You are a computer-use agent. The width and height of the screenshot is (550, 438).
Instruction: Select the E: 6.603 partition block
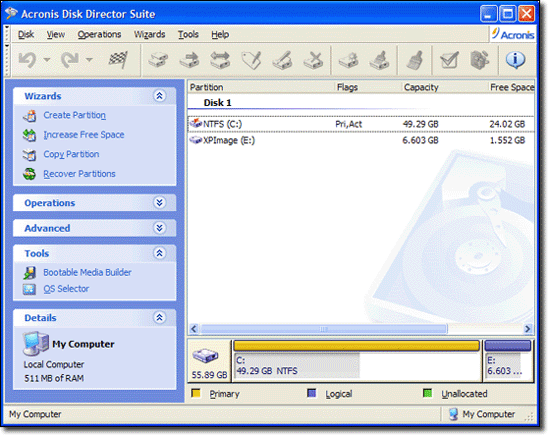coord(508,361)
